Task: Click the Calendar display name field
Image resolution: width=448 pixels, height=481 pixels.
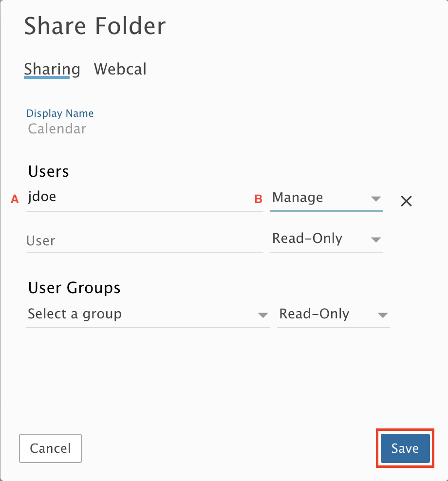Action: click(57, 129)
